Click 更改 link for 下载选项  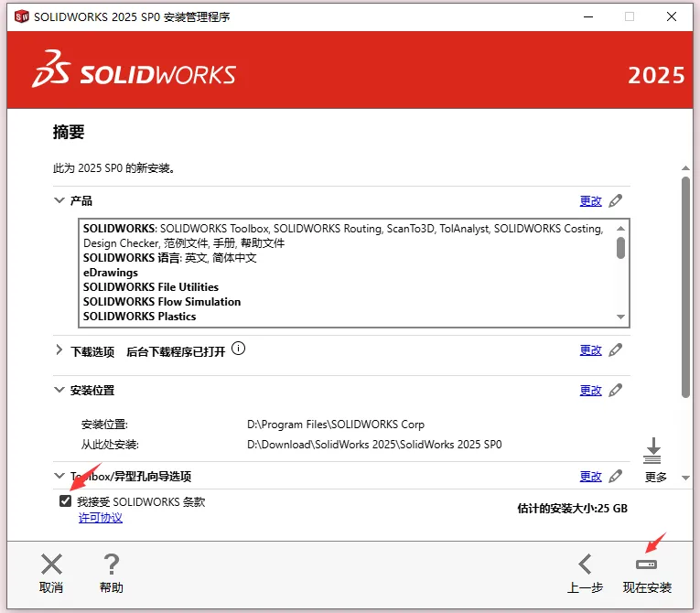(590, 350)
